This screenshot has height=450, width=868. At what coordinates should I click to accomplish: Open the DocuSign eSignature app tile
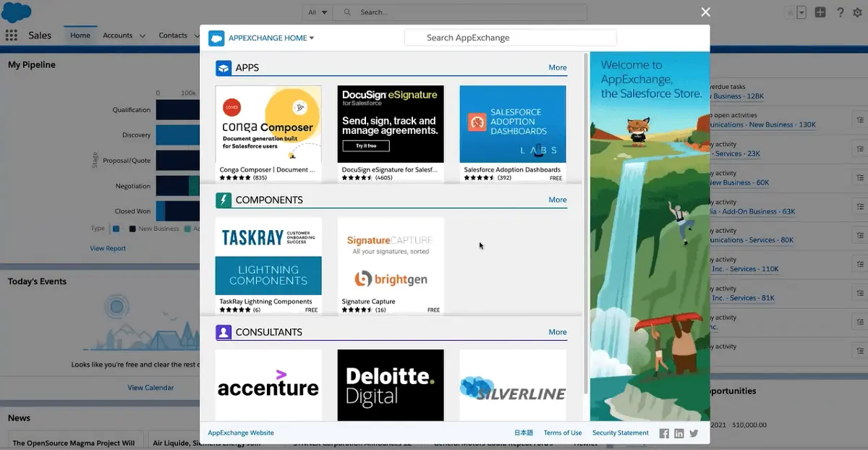pyautogui.click(x=391, y=134)
